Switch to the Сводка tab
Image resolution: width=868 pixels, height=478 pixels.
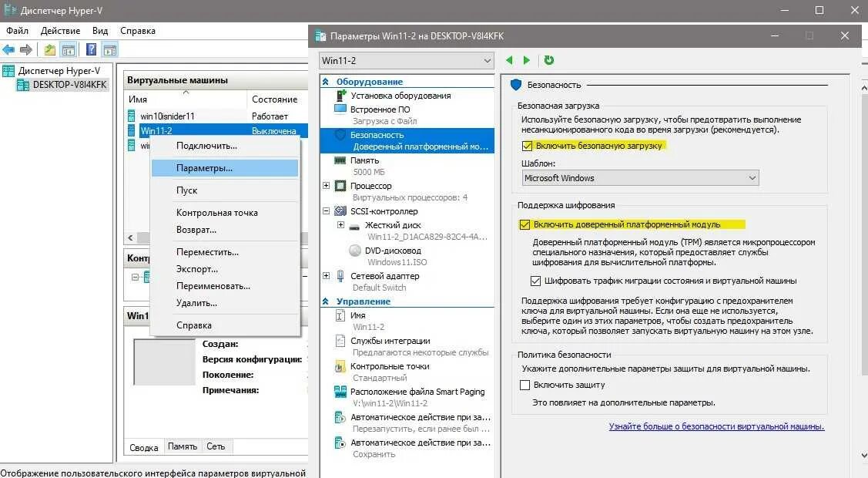tap(144, 446)
